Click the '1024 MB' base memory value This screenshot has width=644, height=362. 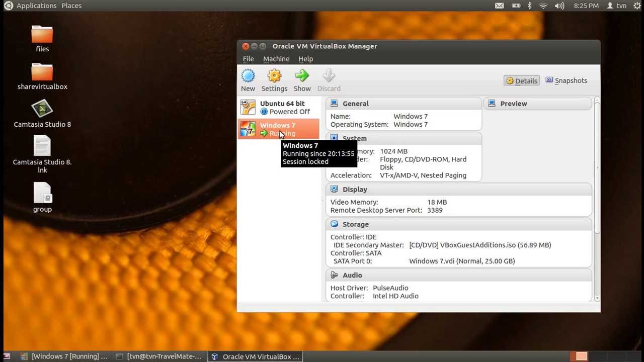[393, 151]
